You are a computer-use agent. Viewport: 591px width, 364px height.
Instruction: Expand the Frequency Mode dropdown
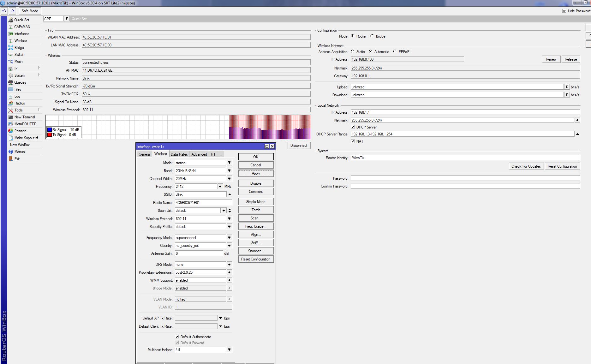[230, 237]
